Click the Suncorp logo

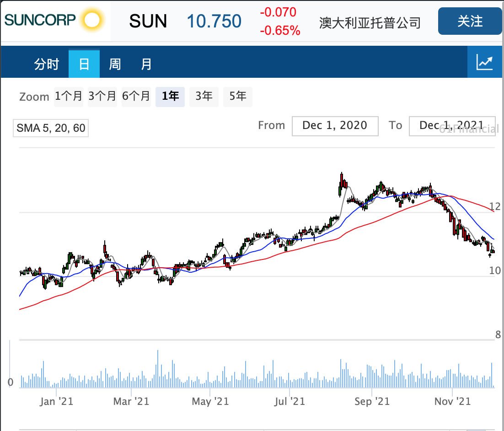55,20
